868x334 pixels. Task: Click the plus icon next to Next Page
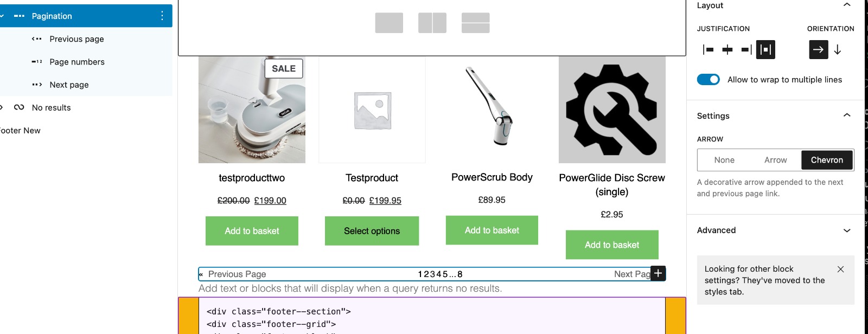tap(658, 274)
